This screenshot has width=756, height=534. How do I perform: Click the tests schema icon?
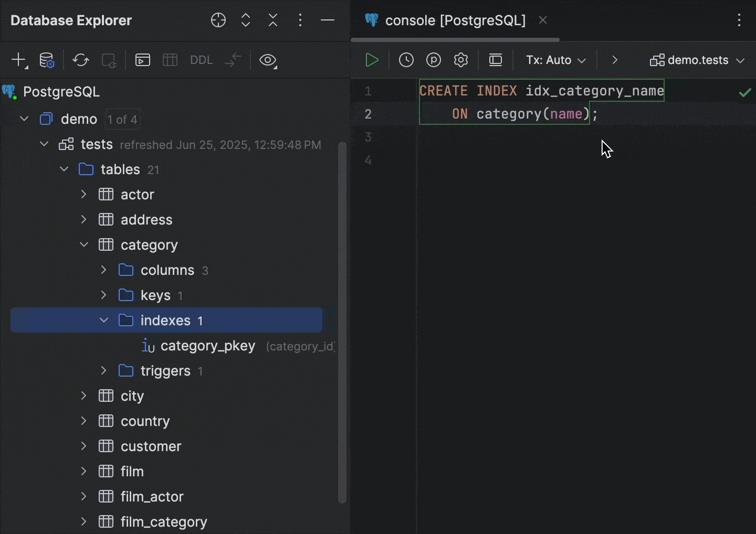point(66,144)
